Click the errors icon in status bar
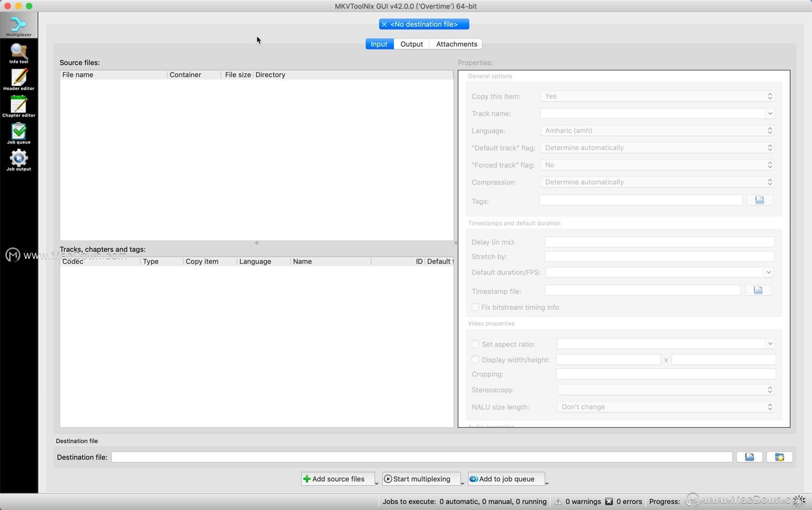This screenshot has width=812, height=510. pyautogui.click(x=609, y=501)
